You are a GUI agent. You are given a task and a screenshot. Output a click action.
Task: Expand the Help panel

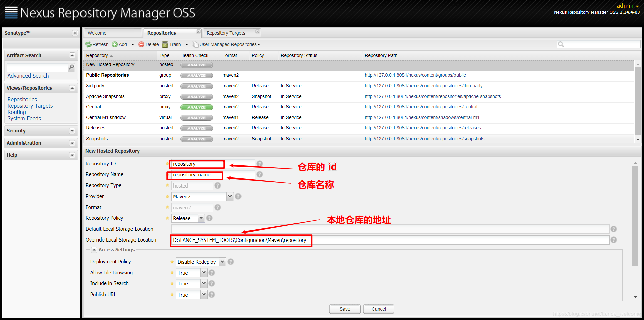(72, 155)
